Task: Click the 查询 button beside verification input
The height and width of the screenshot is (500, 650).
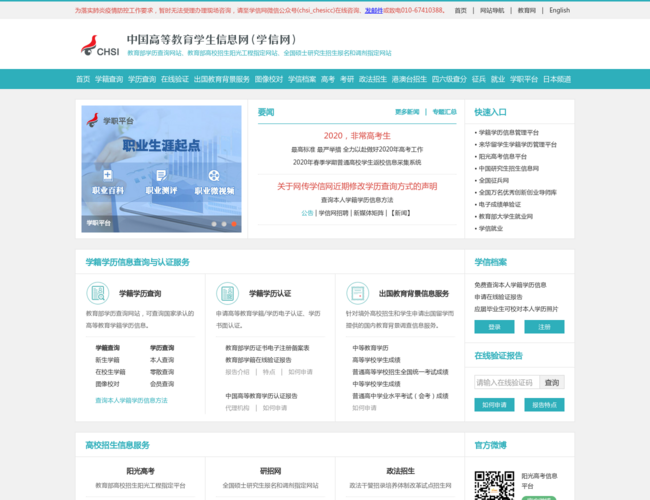Action: coord(552,382)
